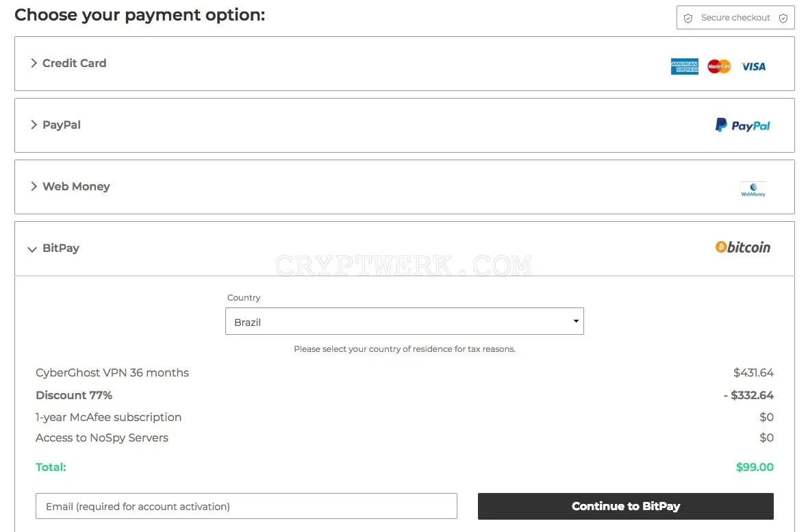Click the PayPal logo on the right

click(742, 125)
